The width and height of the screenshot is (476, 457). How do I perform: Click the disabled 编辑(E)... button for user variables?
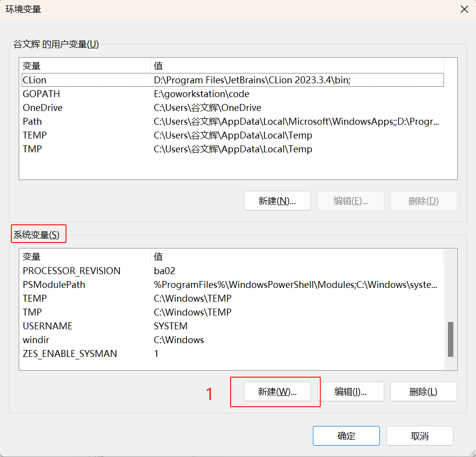(x=351, y=201)
